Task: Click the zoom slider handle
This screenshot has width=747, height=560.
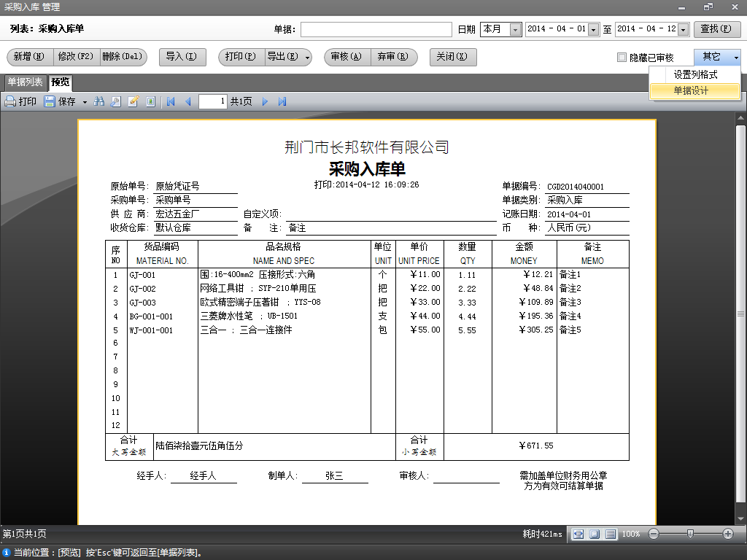Action: click(690, 534)
